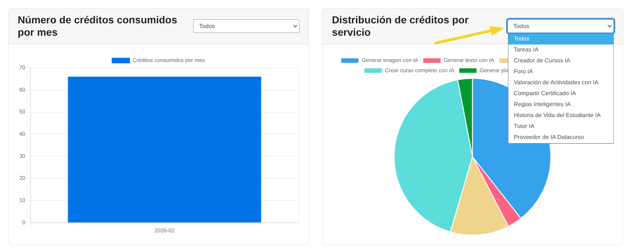This screenshot has width=644, height=248.
Task: Collapse the credits by service dropdown
Action: point(560,26)
